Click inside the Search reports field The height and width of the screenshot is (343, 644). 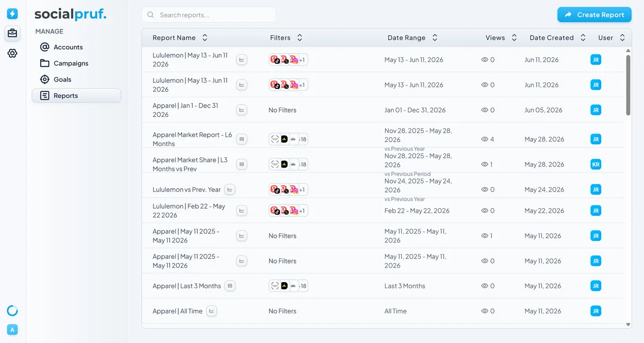pos(209,15)
